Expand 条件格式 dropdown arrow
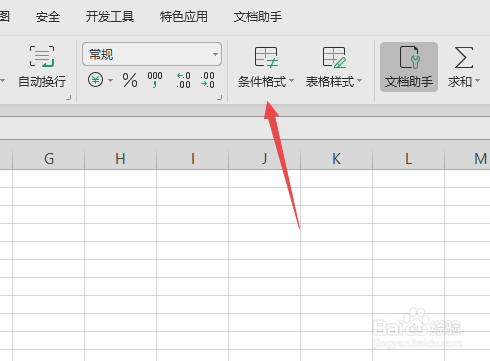Viewport: 490px width, 361px height. [x=292, y=81]
